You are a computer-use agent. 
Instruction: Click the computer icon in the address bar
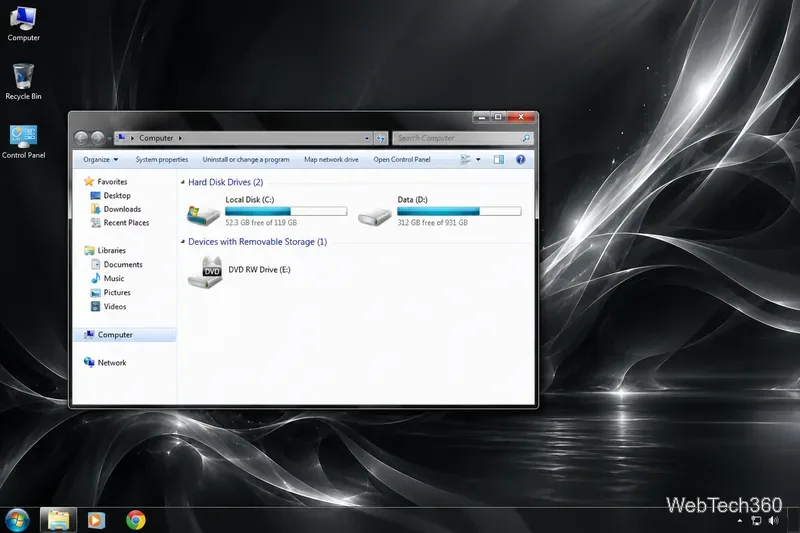click(x=121, y=138)
